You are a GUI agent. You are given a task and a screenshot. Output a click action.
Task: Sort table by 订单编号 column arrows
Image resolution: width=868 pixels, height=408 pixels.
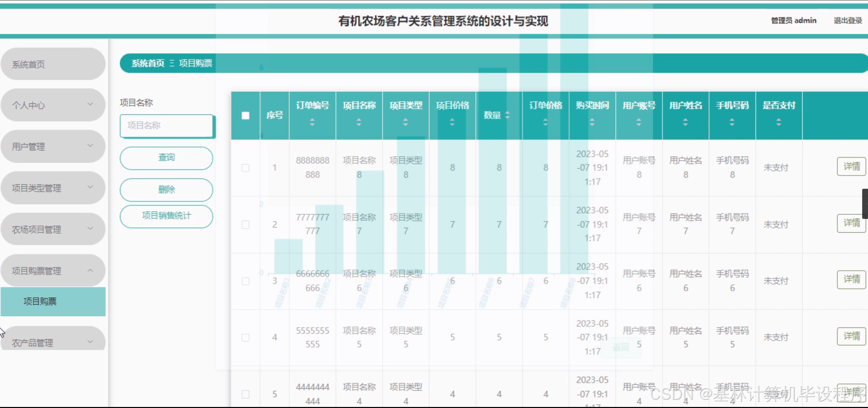tap(312, 122)
